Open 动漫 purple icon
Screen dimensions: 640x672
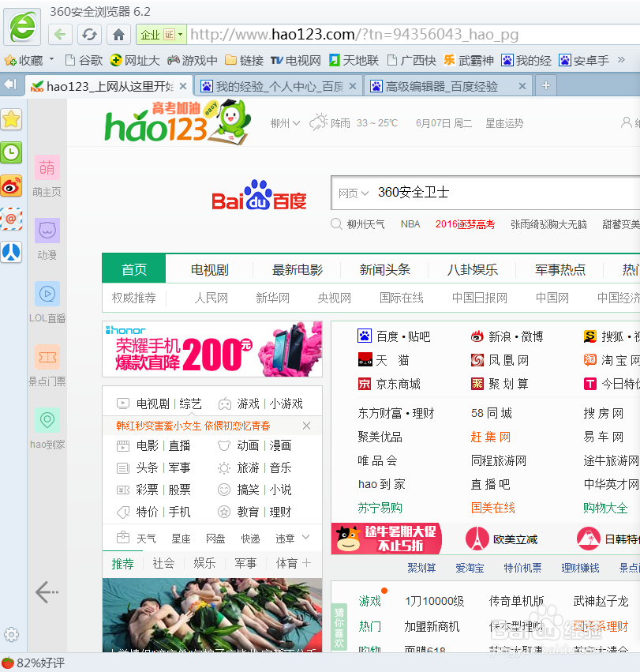tap(47, 231)
